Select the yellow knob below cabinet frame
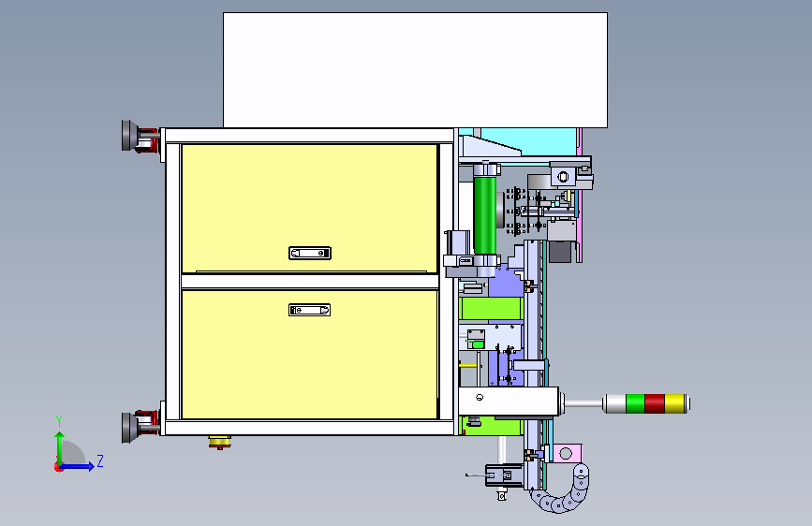The image size is (812, 526). [220, 442]
